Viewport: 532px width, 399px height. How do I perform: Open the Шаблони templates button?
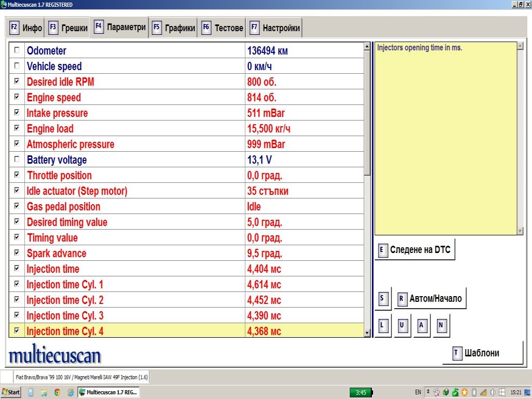[x=482, y=353]
